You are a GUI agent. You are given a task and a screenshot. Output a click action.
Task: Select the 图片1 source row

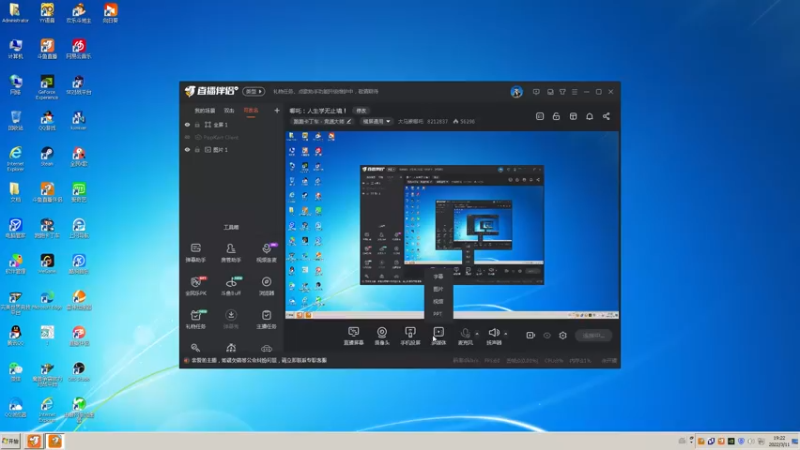[x=231, y=149]
